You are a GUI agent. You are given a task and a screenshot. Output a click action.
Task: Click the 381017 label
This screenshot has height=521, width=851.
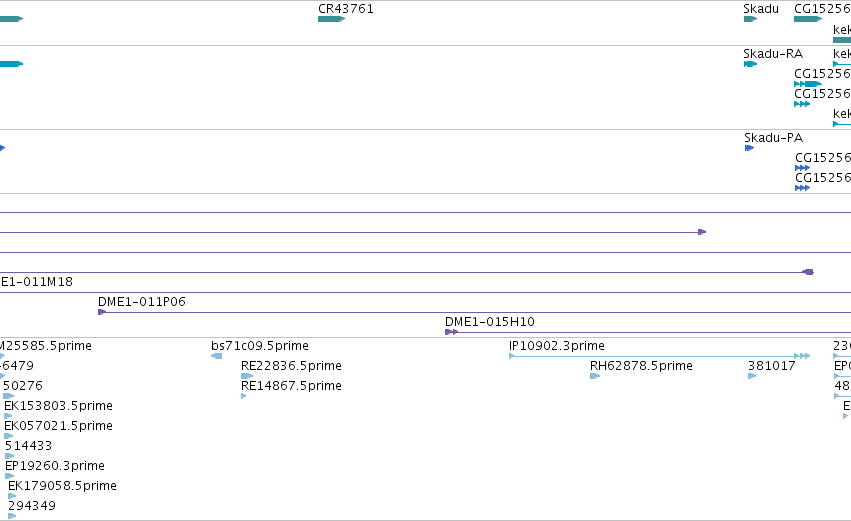click(772, 366)
